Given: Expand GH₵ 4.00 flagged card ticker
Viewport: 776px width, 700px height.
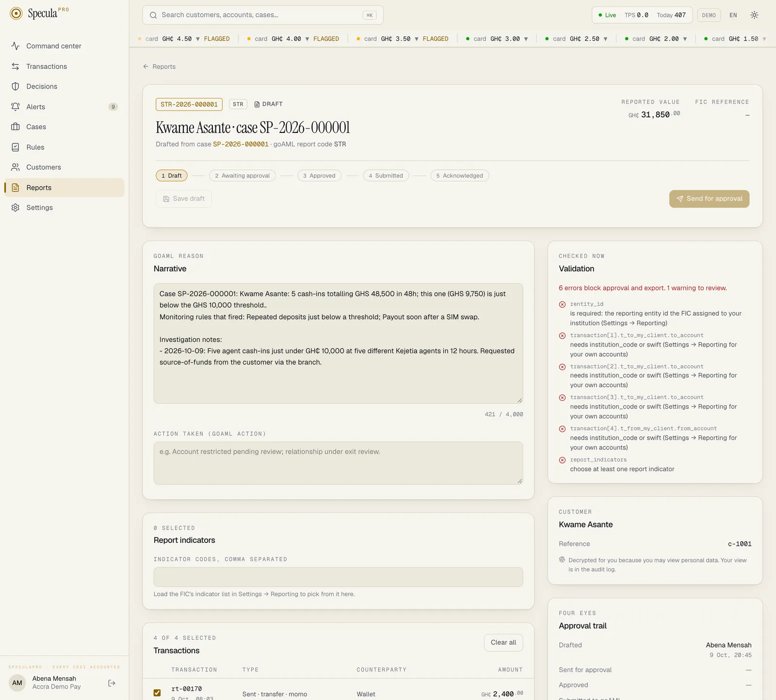Looking at the screenshot, I should tap(307, 39).
